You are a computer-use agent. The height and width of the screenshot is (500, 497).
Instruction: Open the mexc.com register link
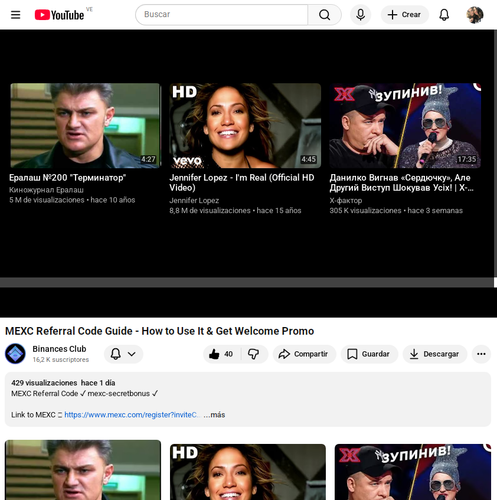pos(132,415)
